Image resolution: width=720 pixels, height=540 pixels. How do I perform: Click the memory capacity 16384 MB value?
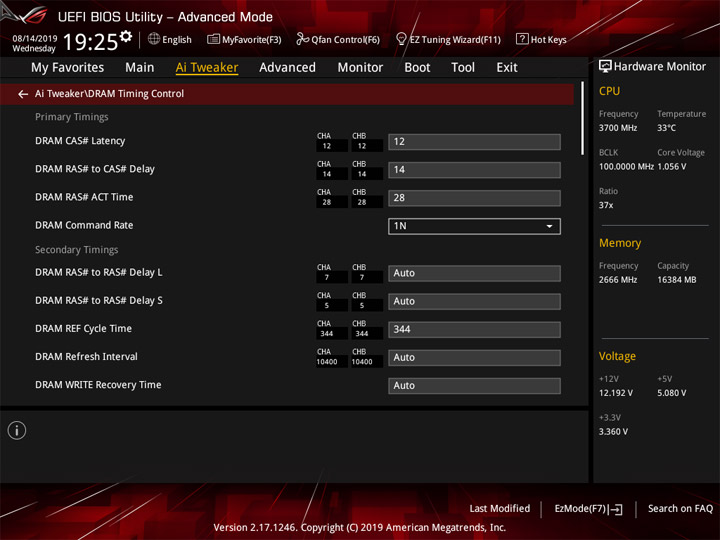[x=676, y=280]
